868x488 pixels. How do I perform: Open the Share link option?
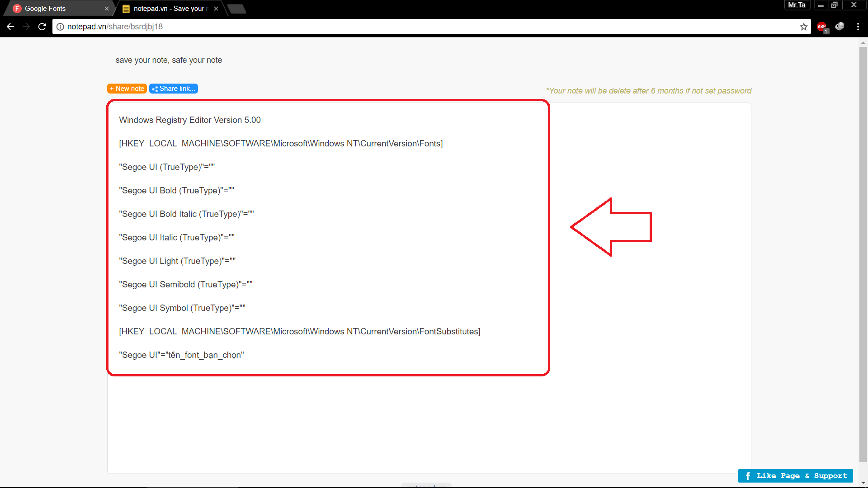click(174, 89)
